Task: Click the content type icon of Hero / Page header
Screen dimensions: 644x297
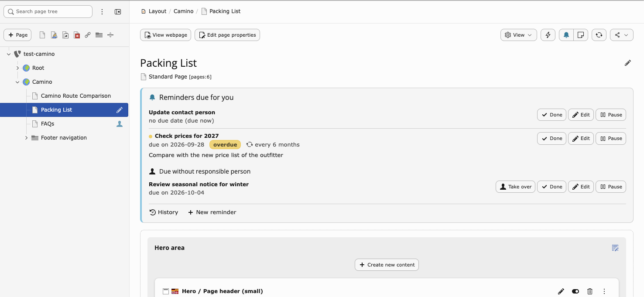Action: tap(166, 291)
